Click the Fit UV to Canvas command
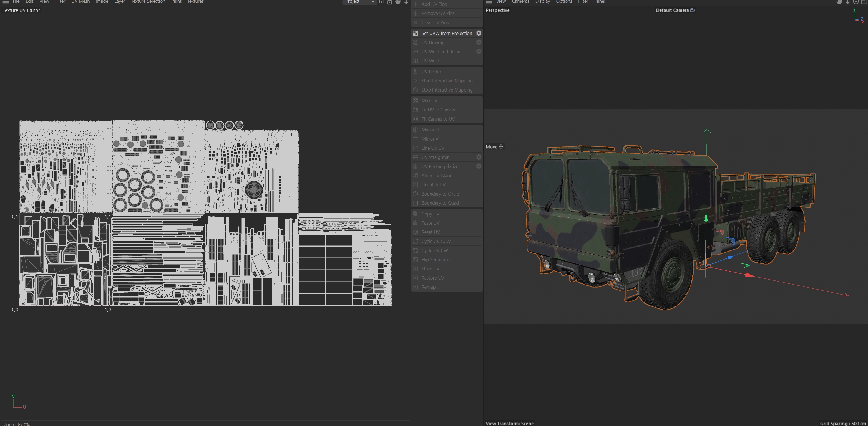Screen dimensions: 868x426 tap(438, 110)
